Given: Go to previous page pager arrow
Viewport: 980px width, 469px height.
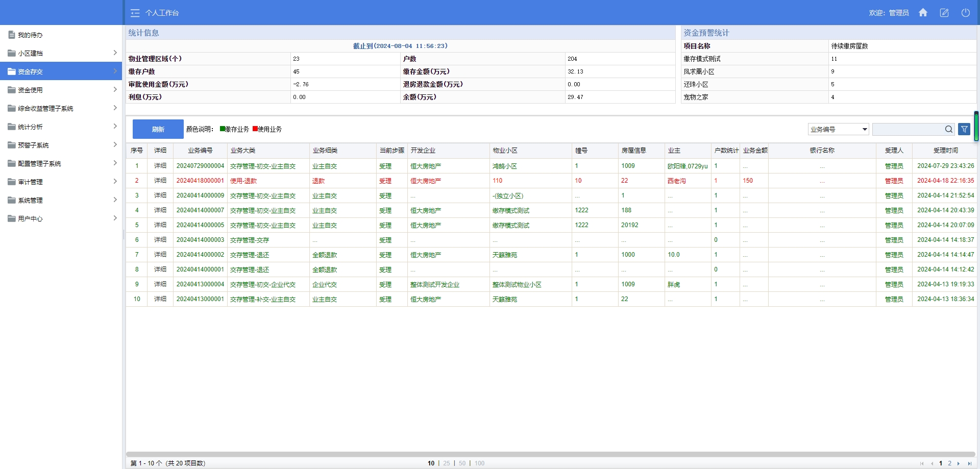Looking at the screenshot, I should tap(932, 463).
